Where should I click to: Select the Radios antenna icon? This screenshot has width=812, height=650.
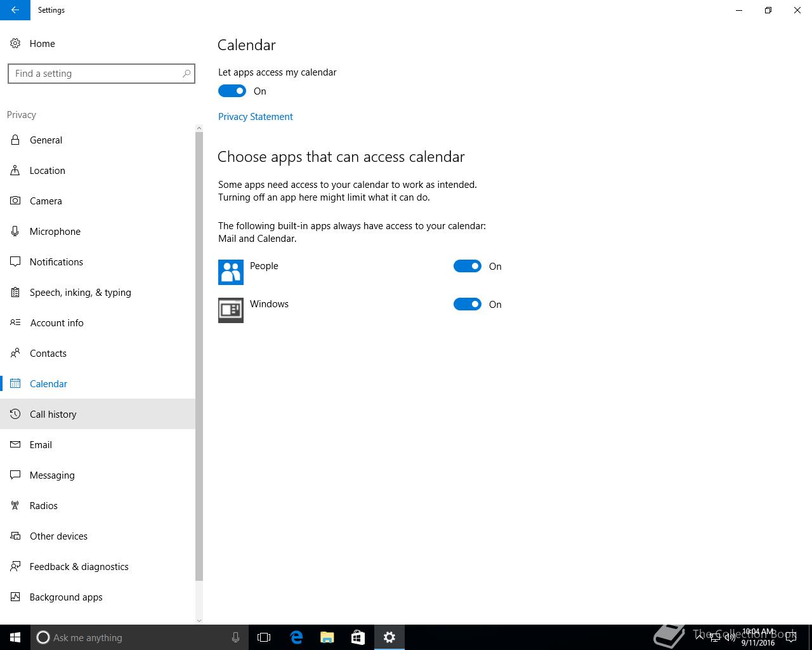(x=15, y=505)
